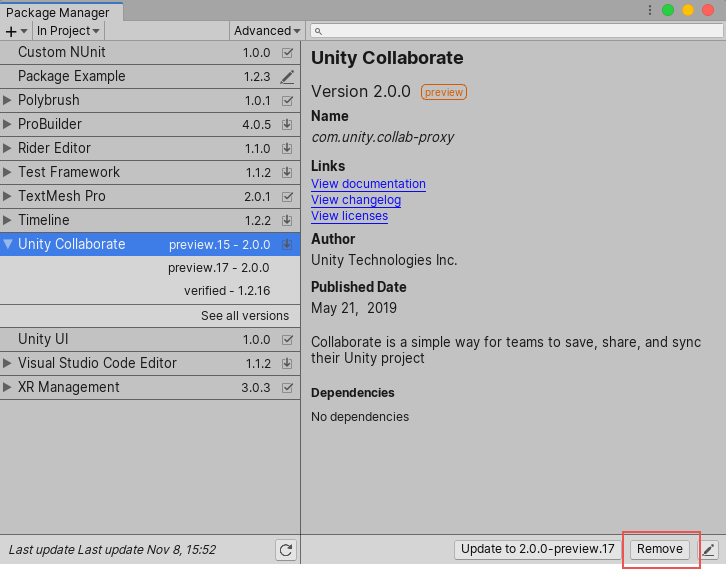
Task: Click the download icon for Rider Editor
Action: point(287,148)
